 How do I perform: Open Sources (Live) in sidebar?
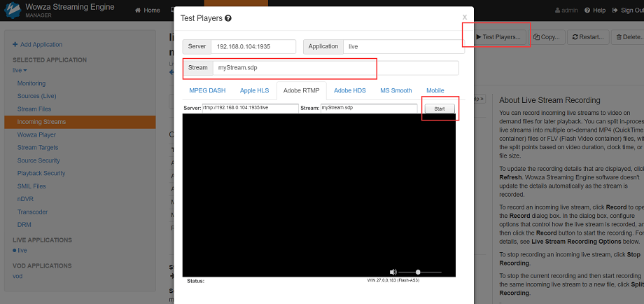click(x=36, y=96)
